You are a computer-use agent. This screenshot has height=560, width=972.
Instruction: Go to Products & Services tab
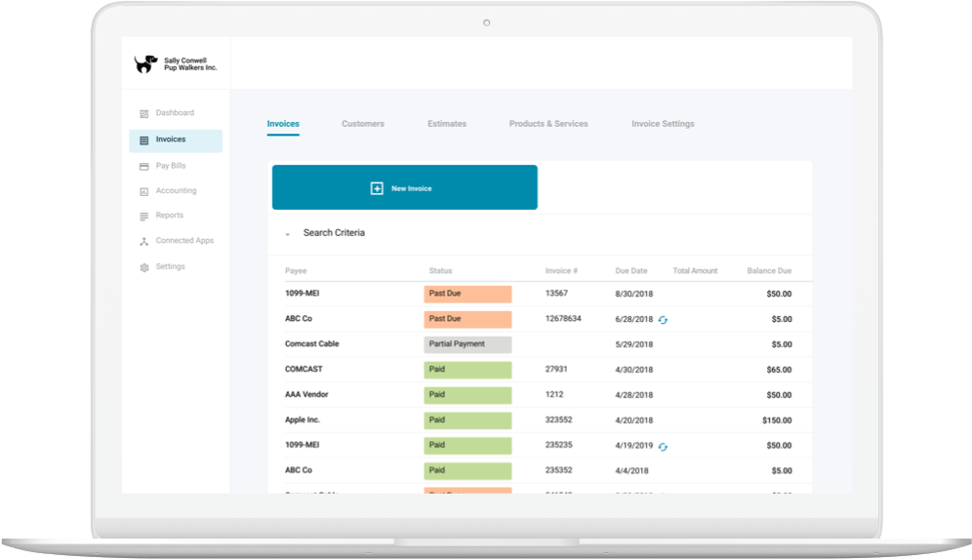(547, 124)
